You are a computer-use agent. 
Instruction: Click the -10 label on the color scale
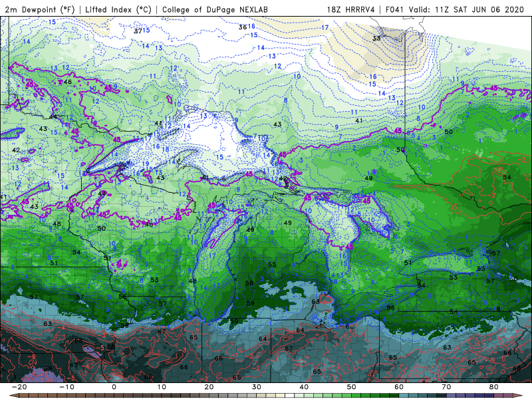[x=66, y=387]
